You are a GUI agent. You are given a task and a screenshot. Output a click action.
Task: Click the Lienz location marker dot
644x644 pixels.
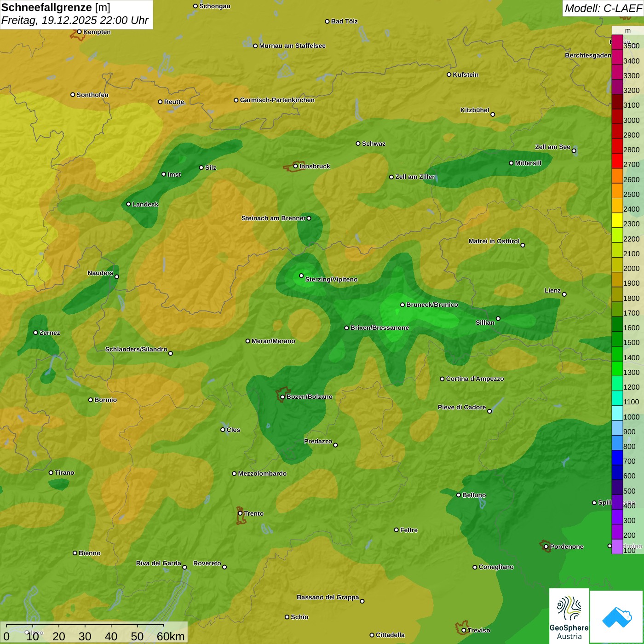[x=564, y=294]
